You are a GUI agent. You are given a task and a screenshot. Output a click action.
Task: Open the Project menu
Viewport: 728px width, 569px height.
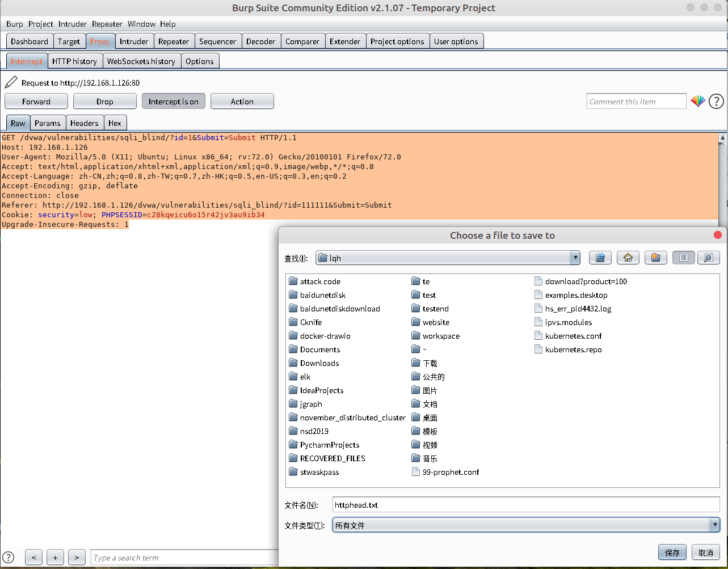point(41,24)
